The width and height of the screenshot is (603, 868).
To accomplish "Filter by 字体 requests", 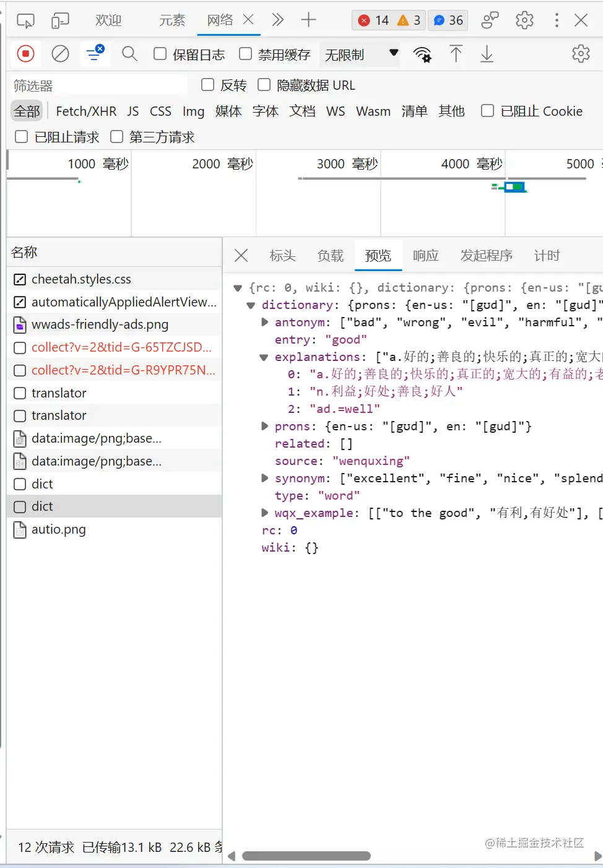I will click(266, 111).
